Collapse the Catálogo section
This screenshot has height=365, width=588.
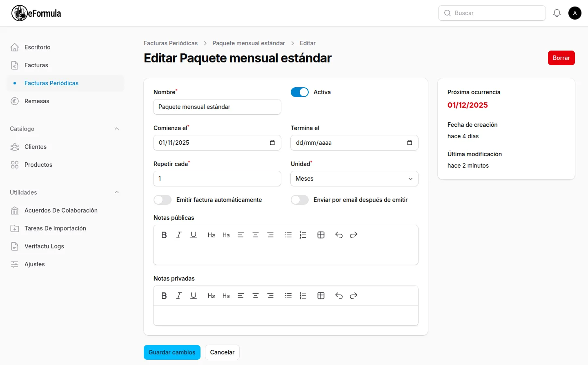(117, 129)
